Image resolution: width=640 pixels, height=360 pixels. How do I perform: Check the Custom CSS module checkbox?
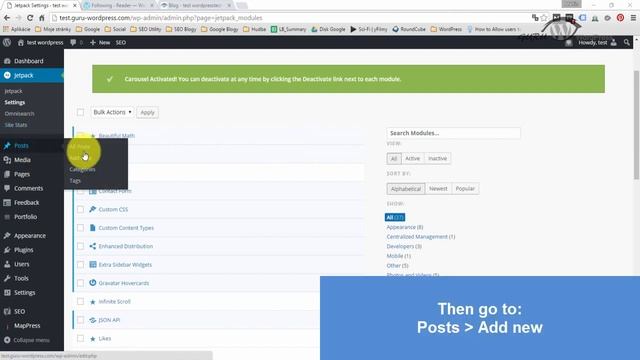pyautogui.click(x=80, y=209)
